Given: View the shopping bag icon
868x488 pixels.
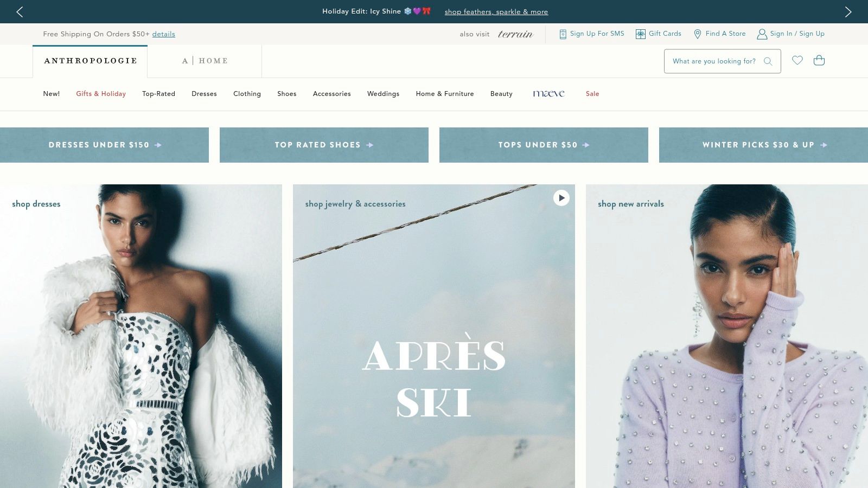Looking at the screenshot, I should pyautogui.click(x=819, y=60).
